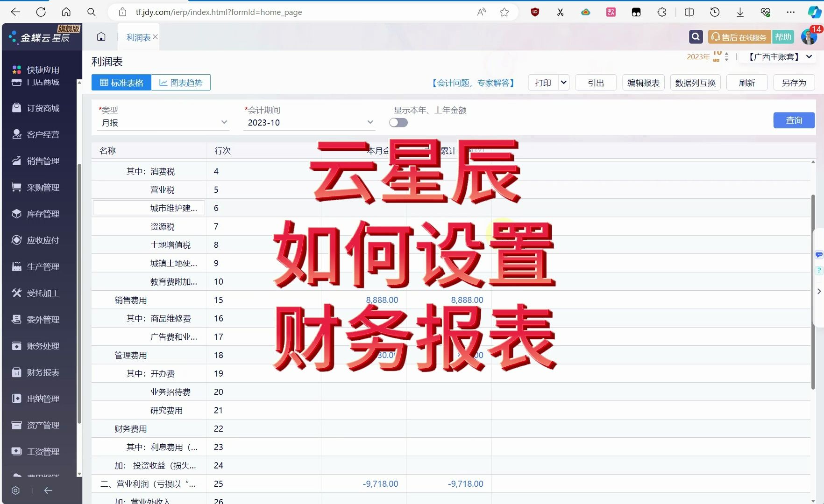Switch to the 图表趋势 tab
The image size is (824, 504).
click(x=181, y=82)
